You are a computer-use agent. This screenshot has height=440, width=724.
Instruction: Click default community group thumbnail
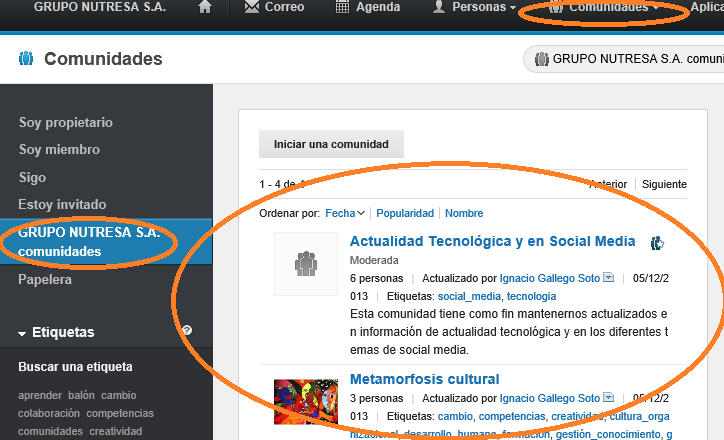[x=306, y=264]
